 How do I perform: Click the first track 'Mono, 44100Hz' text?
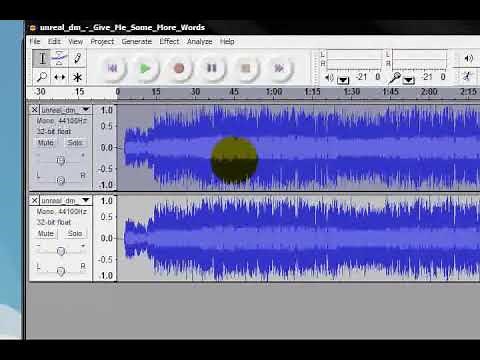tap(61, 121)
